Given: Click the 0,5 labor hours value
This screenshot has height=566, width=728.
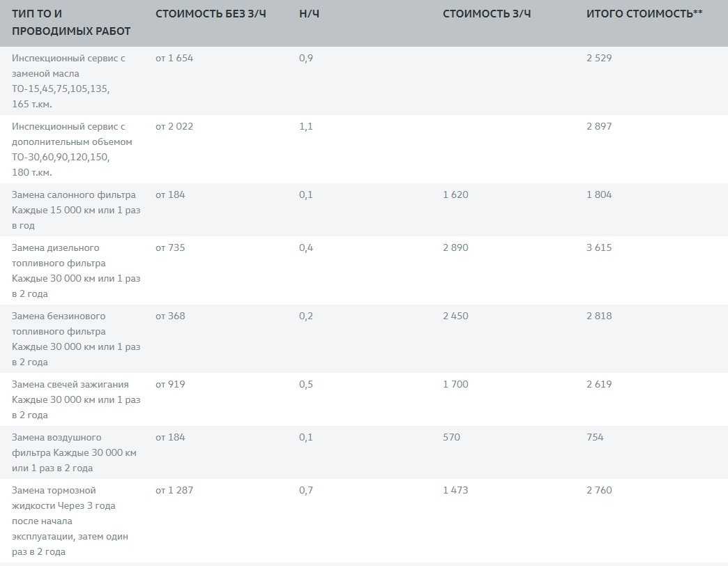Looking at the screenshot, I should point(306,385).
